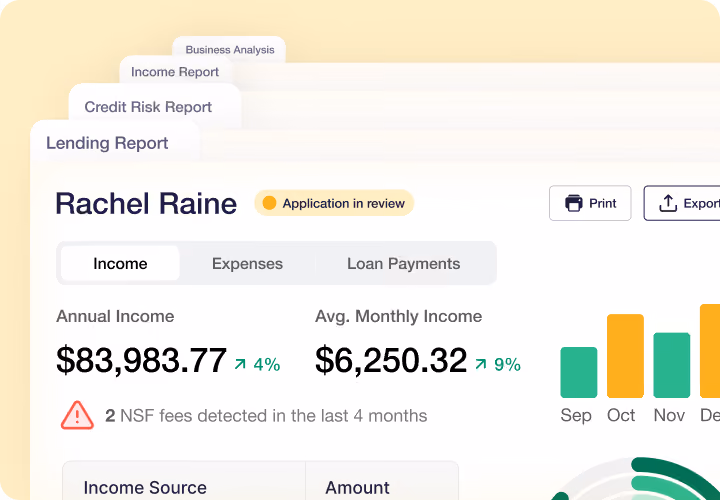Select the Nov bar in chart
The height and width of the screenshot is (500, 720).
pyautogui.click(x=671, y=365)
